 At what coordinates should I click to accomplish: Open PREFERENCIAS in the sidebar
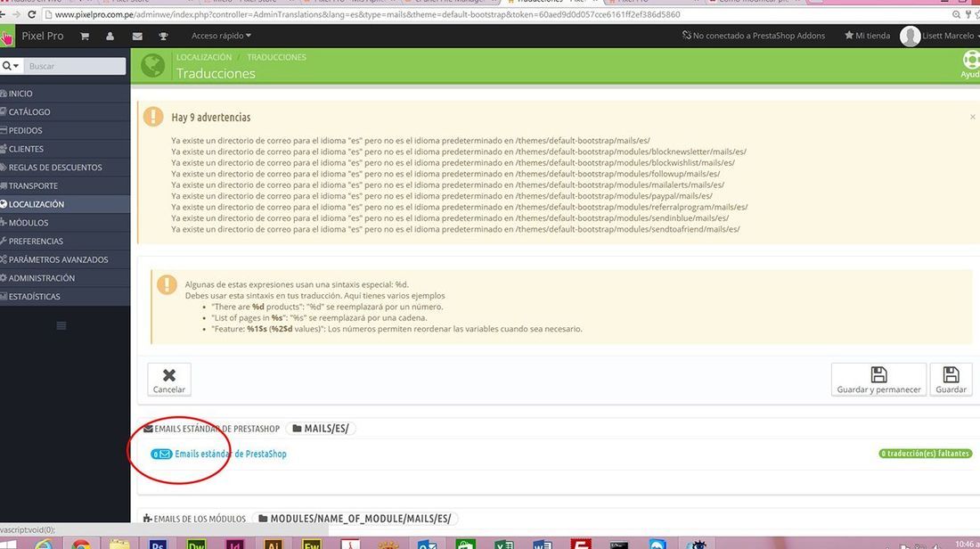click(x=65, y=241)
